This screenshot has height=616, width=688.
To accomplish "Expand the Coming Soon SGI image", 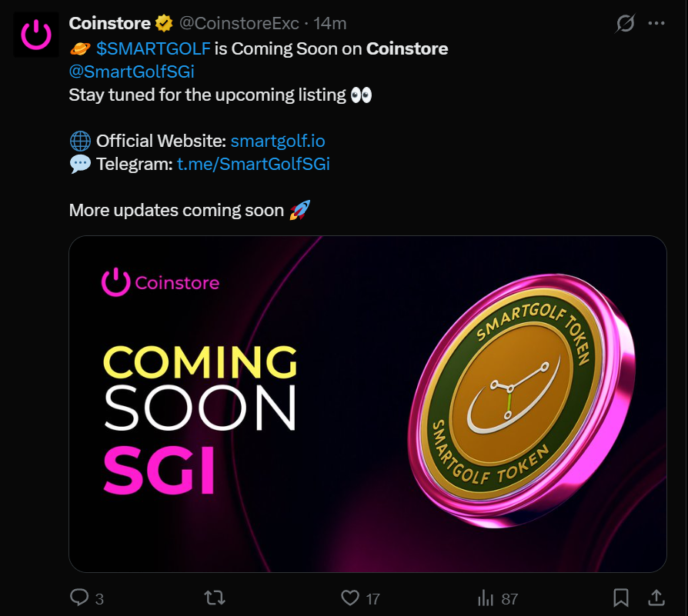I will click(x=368, y=404).
